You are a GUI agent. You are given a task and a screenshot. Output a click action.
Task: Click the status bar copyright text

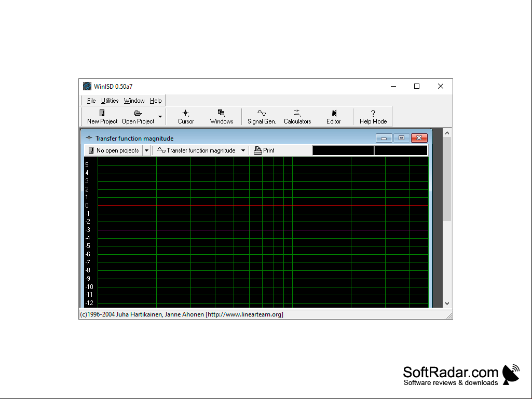(x=182, y=314)
